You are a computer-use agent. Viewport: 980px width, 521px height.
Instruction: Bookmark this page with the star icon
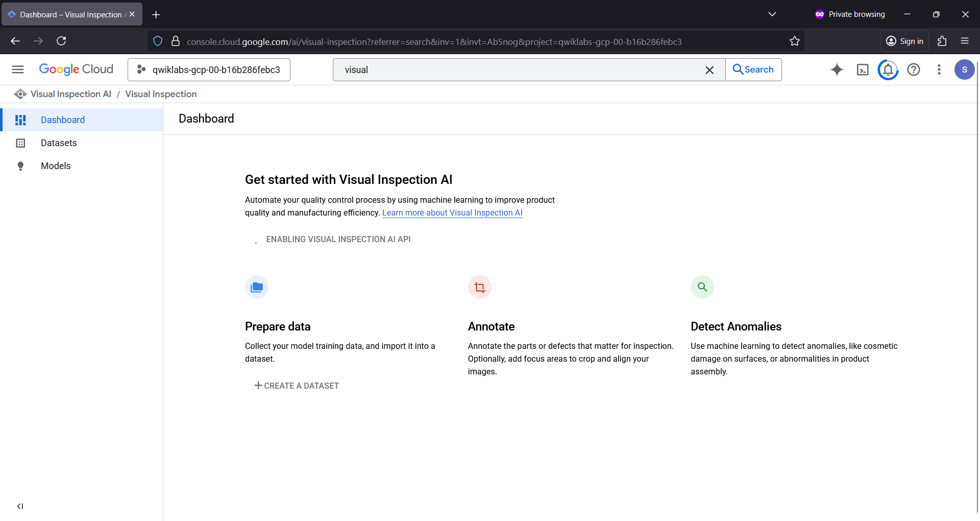tap(795, 41)
